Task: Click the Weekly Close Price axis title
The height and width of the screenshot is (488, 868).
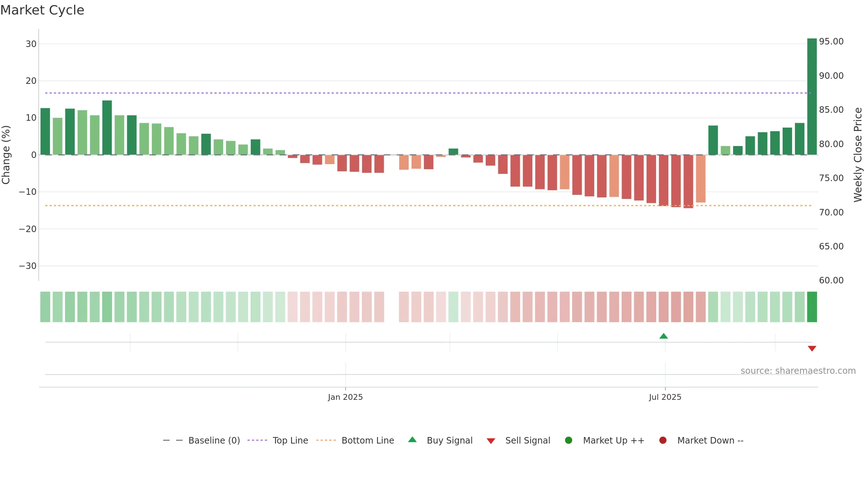Action: click(858, 155)
